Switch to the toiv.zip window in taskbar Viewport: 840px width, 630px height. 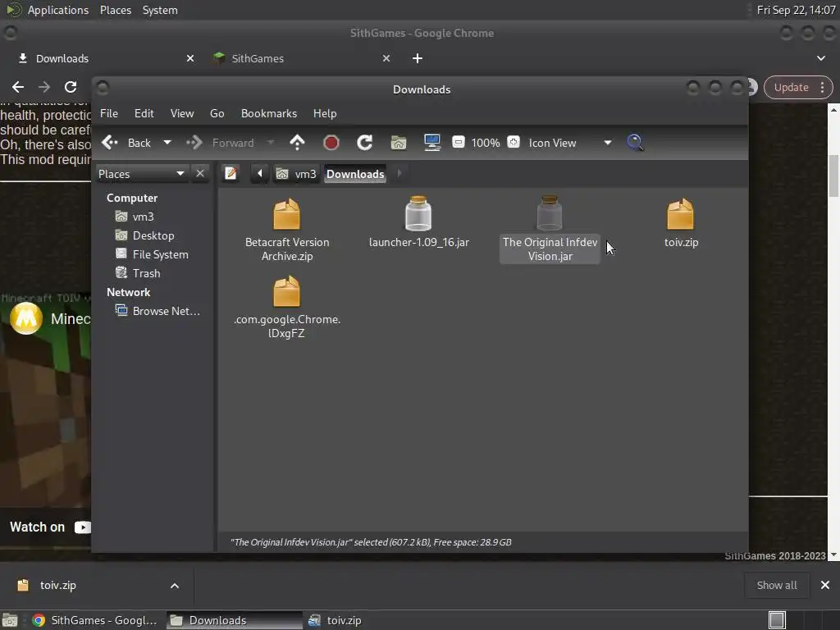[336, 620]
